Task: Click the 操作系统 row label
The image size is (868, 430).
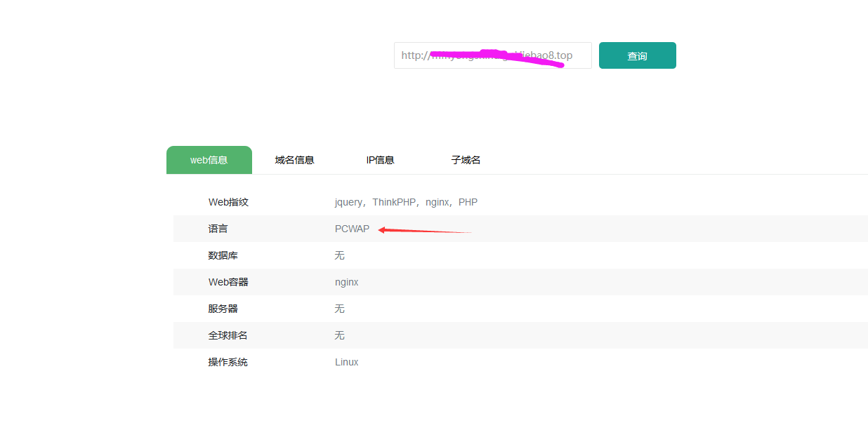Action: pyautogui.click(x=228, y=362)
